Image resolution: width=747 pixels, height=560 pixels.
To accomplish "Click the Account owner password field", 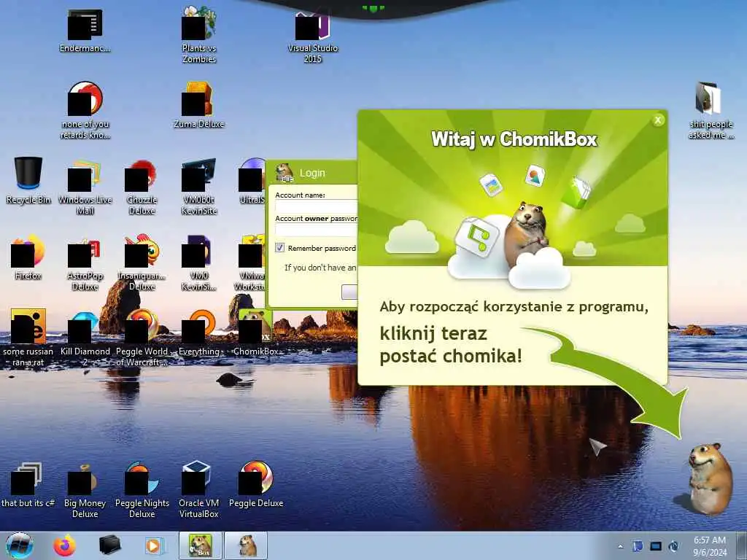I will [x=317, y=230].
